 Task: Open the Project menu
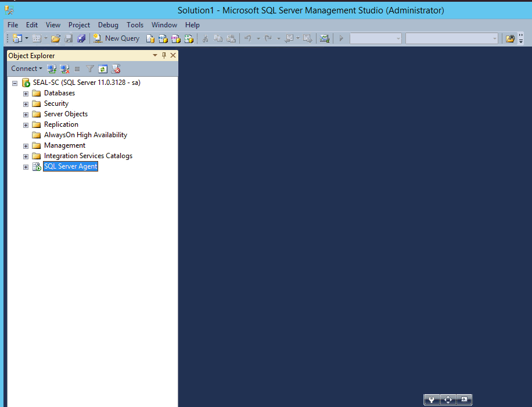tap(79, 25)
